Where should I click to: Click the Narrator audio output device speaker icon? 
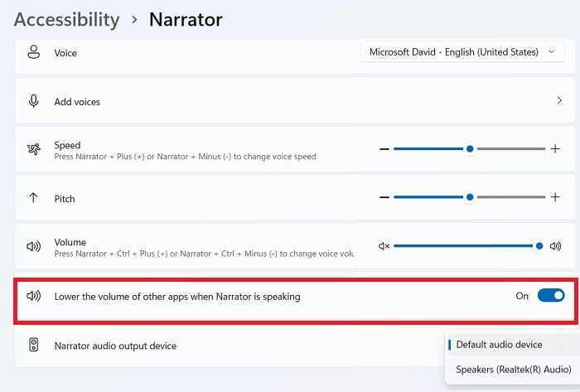34,345
